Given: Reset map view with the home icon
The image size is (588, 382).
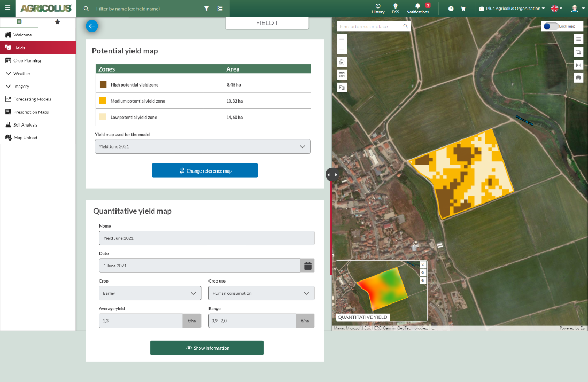Looking at the screenshot, I should (342, 62).
